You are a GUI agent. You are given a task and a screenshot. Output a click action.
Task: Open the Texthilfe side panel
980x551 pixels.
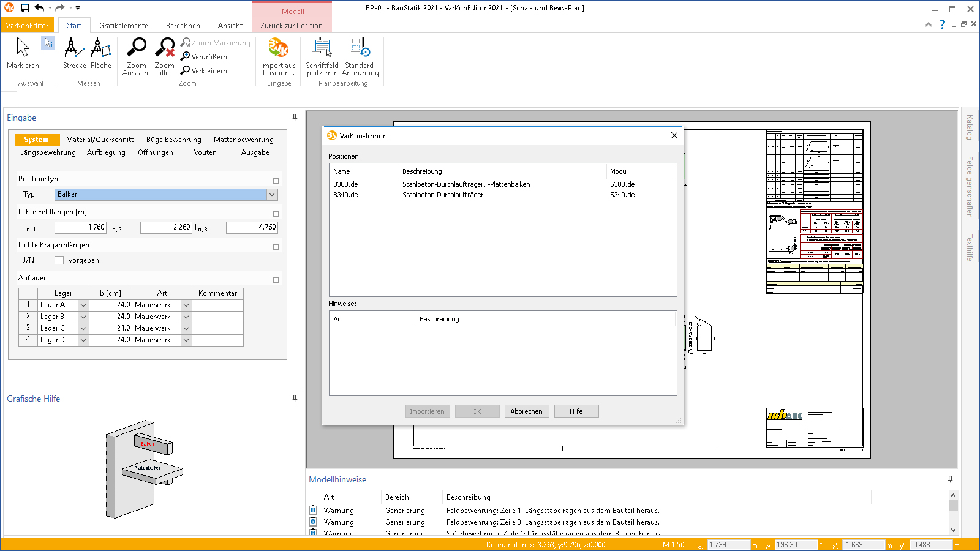[970, 247]
